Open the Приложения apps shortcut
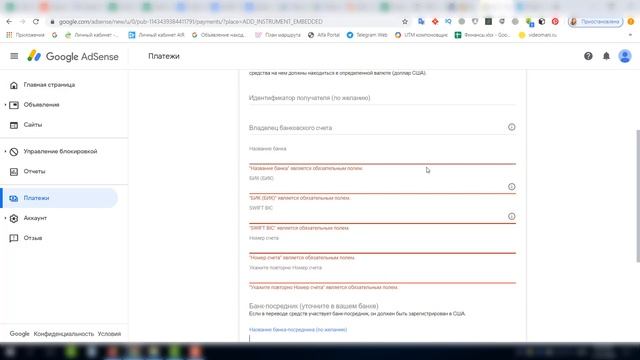Image resolution: width=640 pixels, height=360 pixels. (25, 35)
